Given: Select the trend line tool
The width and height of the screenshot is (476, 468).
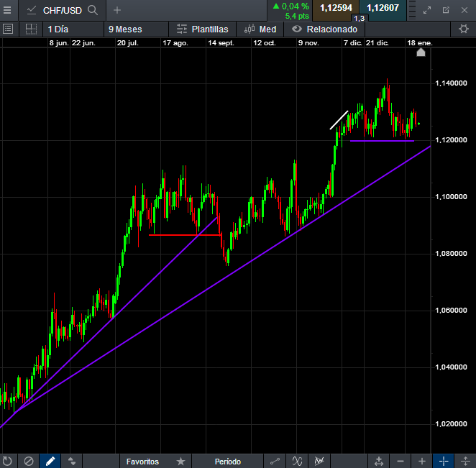Looking at the screenshot, I should [x=275, y=462].
